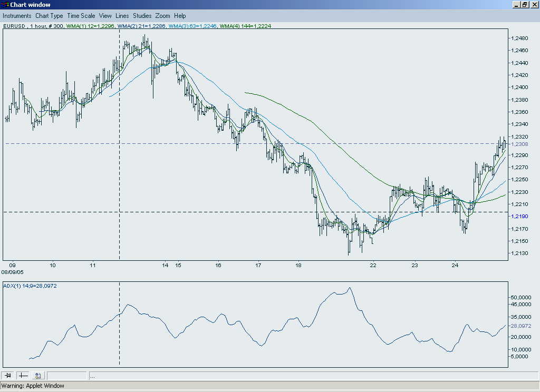Click the 1,2308 current price marker
The height and width of the screenshot is (392, 540).
tap(521, 144)
